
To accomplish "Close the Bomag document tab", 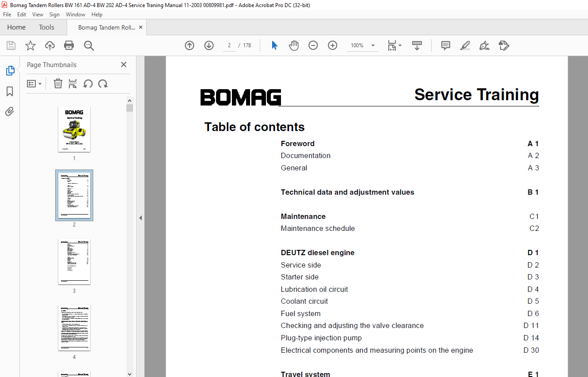I will pyautogui.click(x=140, y=27).
